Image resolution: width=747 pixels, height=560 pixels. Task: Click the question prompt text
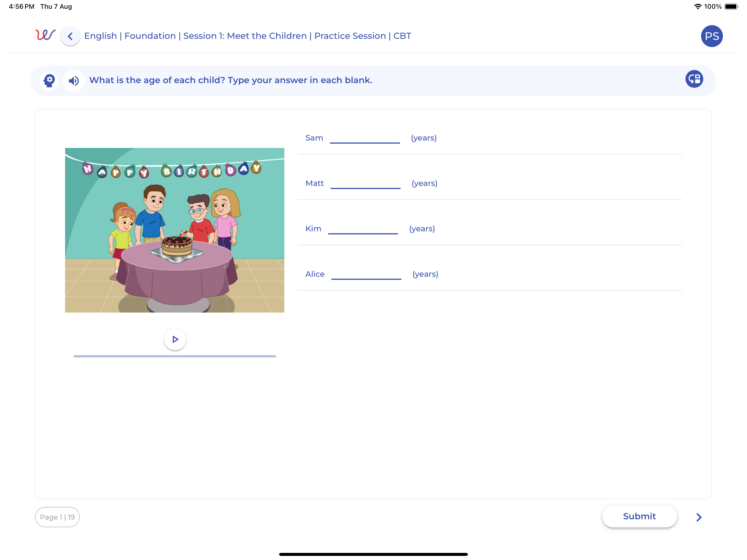click(231, 80)
